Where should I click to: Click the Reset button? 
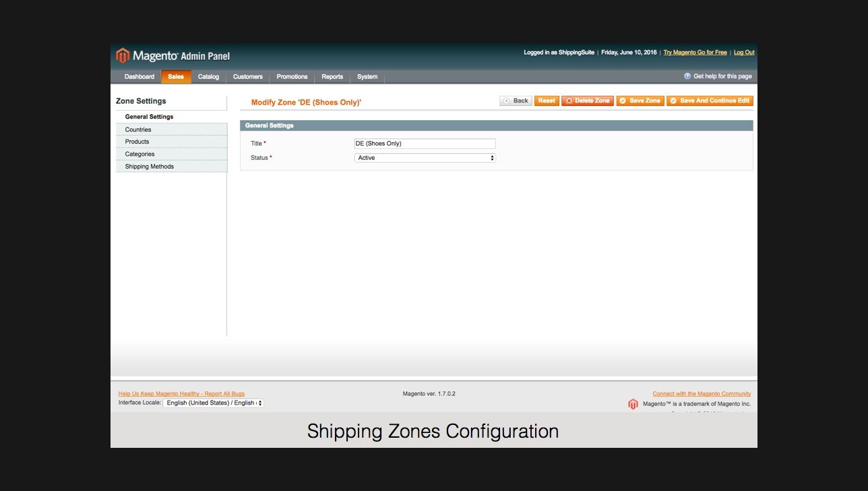(547, 100)
